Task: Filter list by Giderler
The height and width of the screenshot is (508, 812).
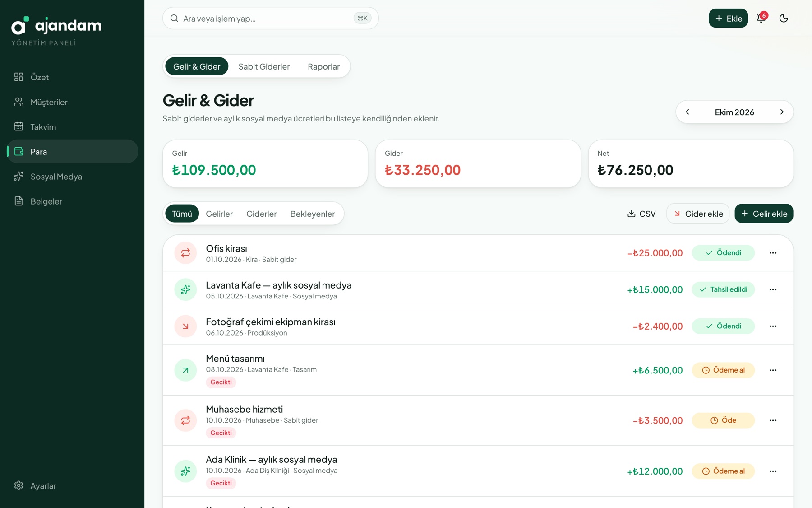Action: pyautogui.click(x=261, y=214)
